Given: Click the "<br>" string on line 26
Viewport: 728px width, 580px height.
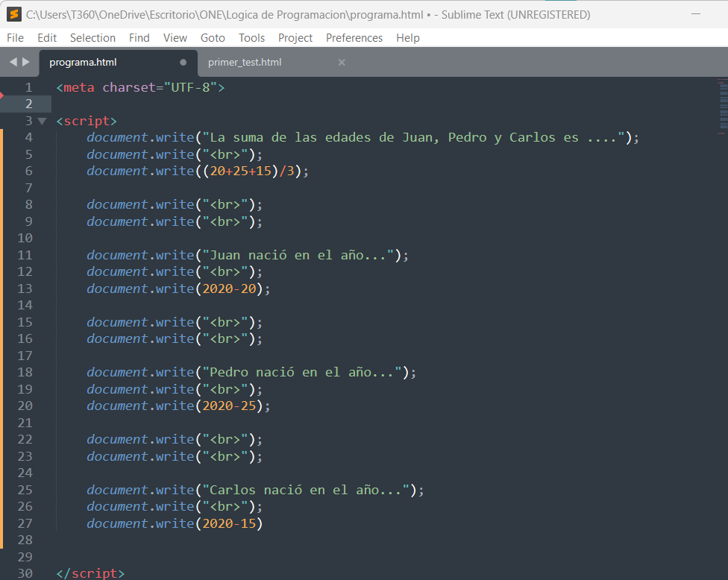Looking at the screenshot, I should click(x=225, y=507).
